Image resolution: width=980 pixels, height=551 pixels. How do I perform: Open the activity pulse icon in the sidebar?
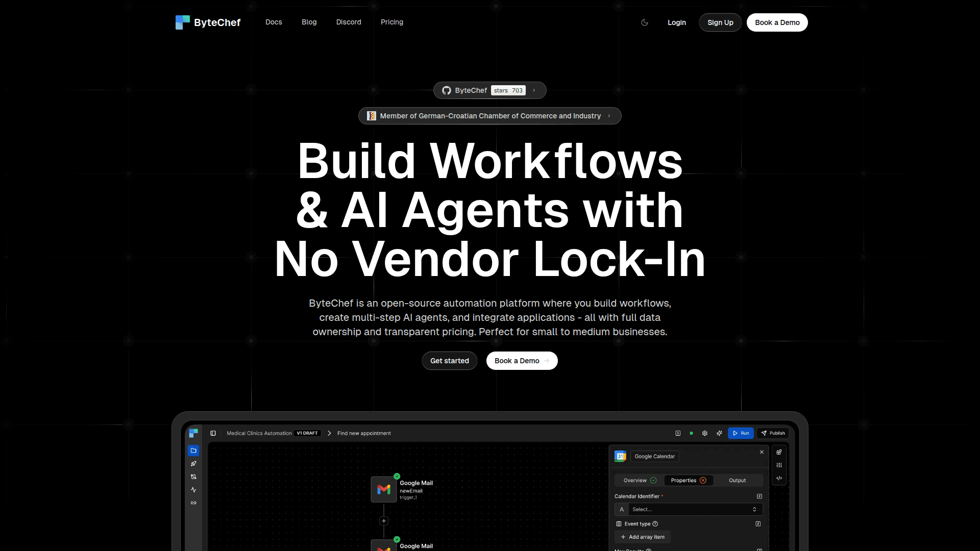pos(193,490)
